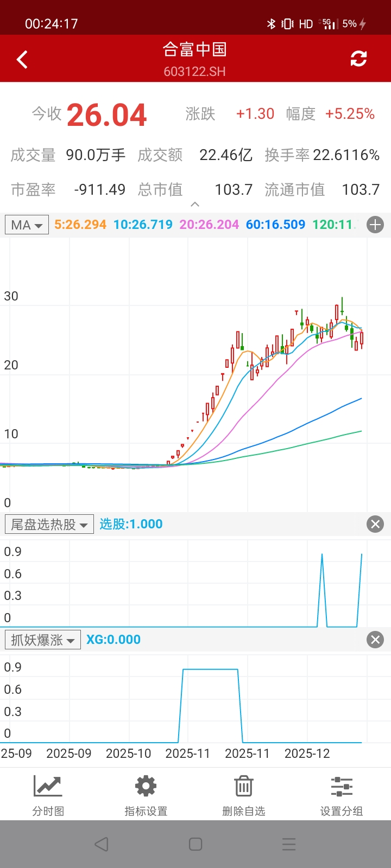Open 指标设置 gear settings
391x868 pixels.
(x=146, y=795)
